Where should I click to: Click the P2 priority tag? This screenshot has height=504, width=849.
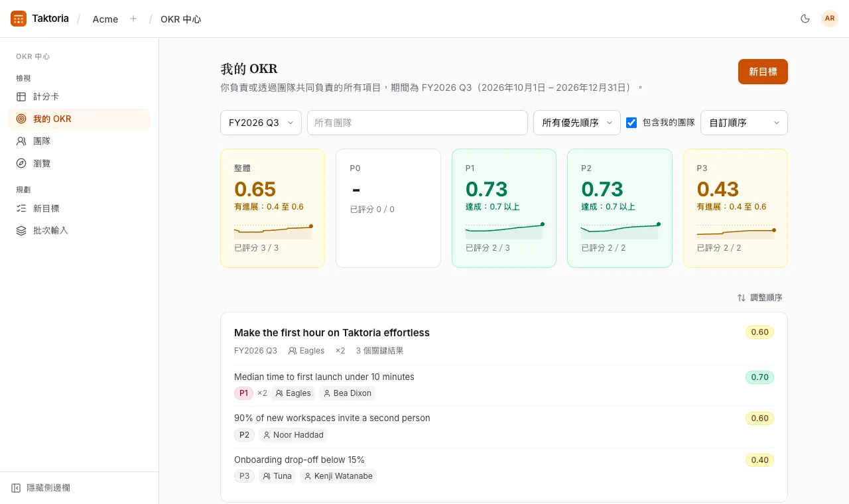click(x=244, y=435)
